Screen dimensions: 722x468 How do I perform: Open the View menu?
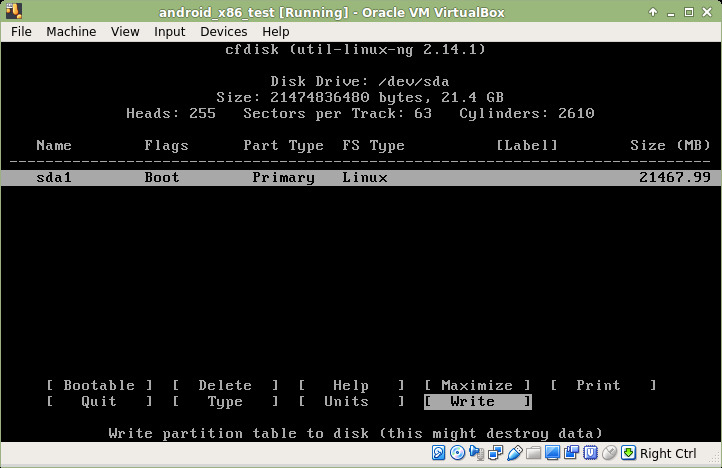(x=125, y=31)
